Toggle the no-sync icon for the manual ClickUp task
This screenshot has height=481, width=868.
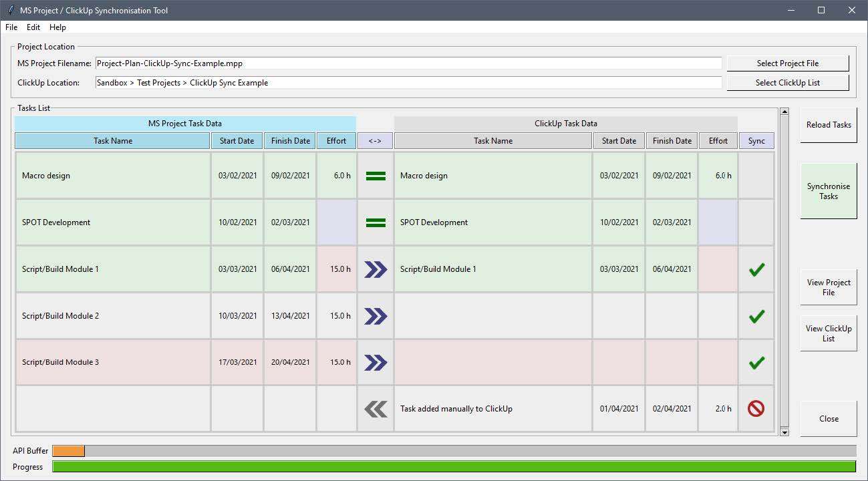(756, 409)
